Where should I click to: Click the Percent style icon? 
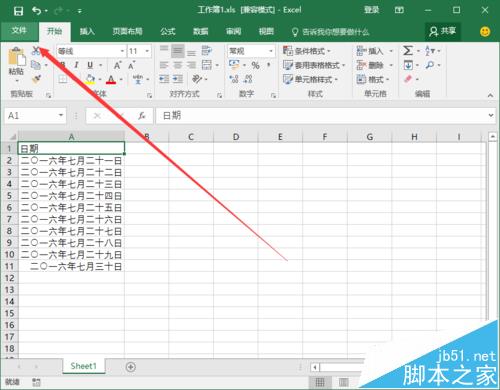pos(256,65)
